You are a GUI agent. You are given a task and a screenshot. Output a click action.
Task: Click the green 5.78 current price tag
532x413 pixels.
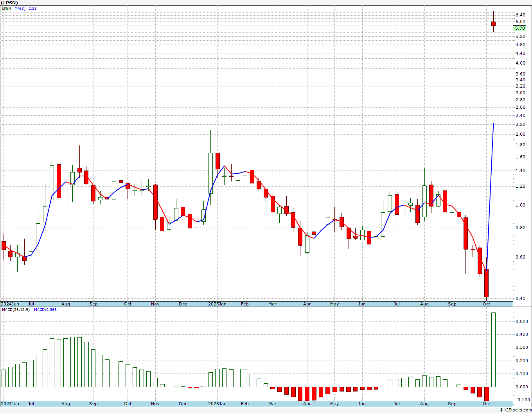520,28
